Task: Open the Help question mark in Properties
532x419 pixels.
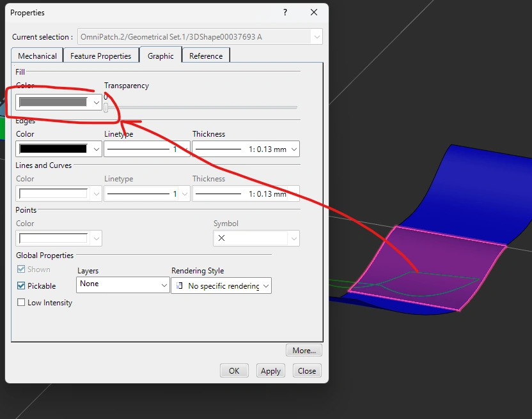Action: pyautogui.click(x=285, y=13)
